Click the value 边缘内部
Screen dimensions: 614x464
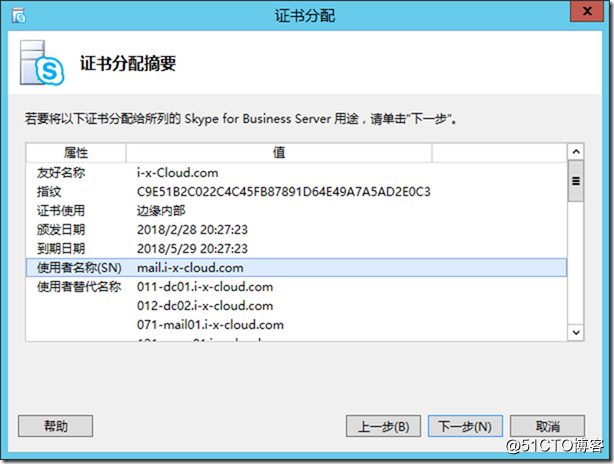[161, 211]
